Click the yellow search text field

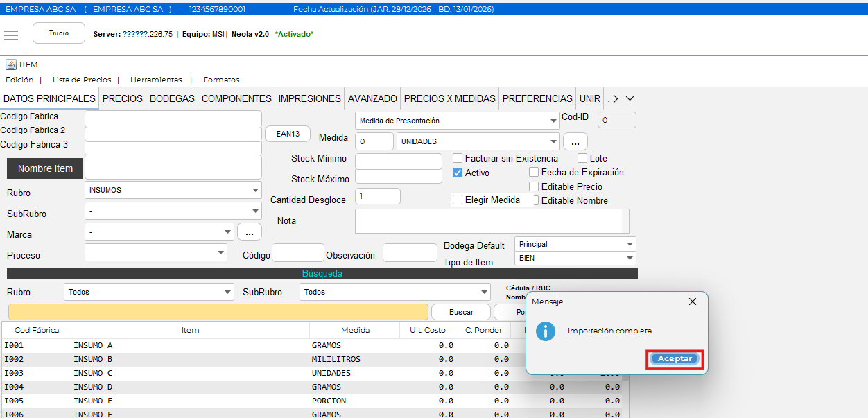218,312
